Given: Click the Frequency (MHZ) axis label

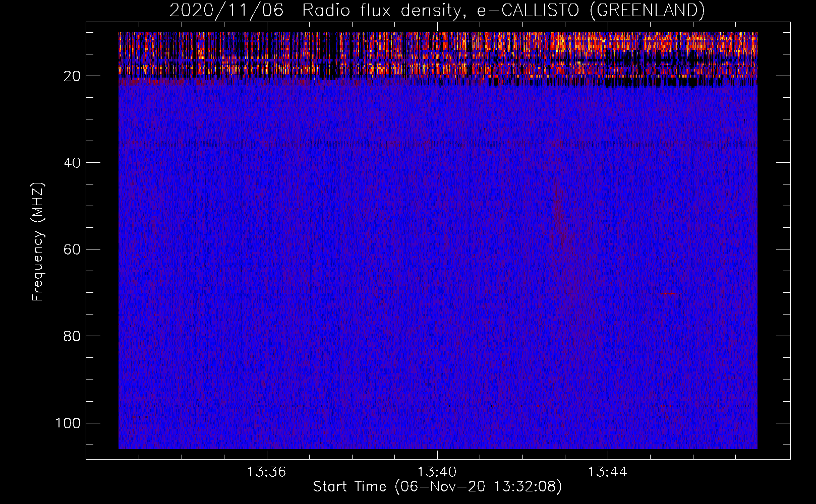Looking at the screenshot, I should coord(38,242).
